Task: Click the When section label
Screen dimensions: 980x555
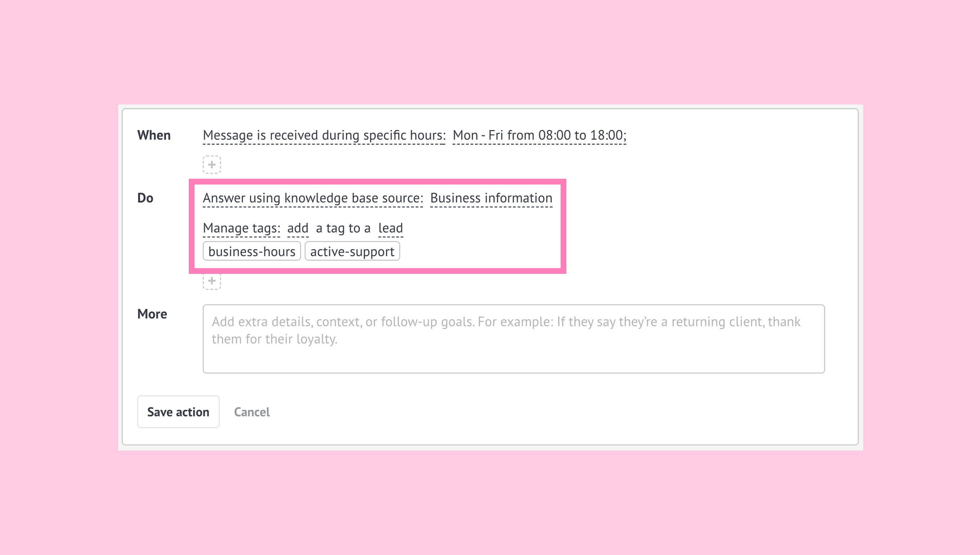Action: click(153, 135)
